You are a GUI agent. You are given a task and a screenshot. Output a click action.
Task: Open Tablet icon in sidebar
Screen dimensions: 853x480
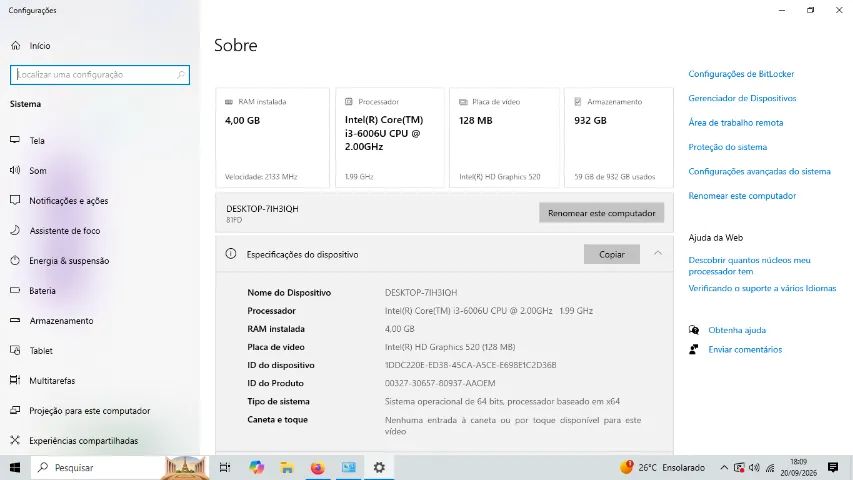pyautogui.click(x=15, y=350)
